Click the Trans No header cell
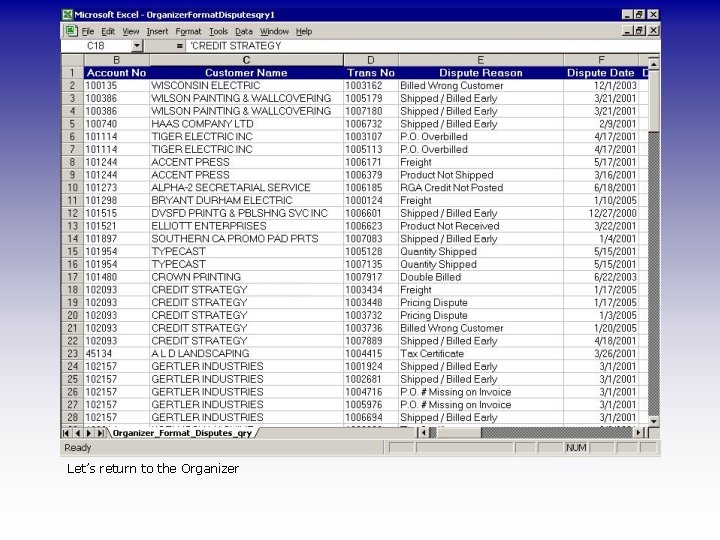The image size is (720, 540). 371,73
